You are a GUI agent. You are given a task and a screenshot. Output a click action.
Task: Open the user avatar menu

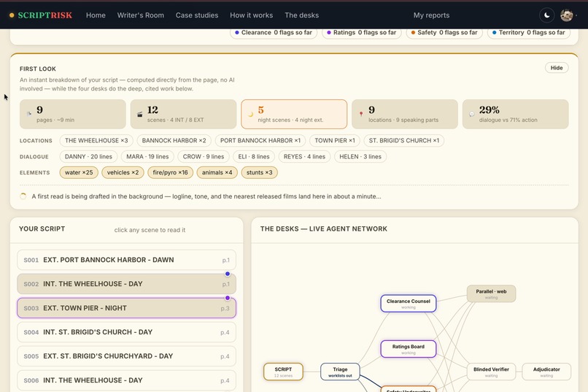click(566, 15)
